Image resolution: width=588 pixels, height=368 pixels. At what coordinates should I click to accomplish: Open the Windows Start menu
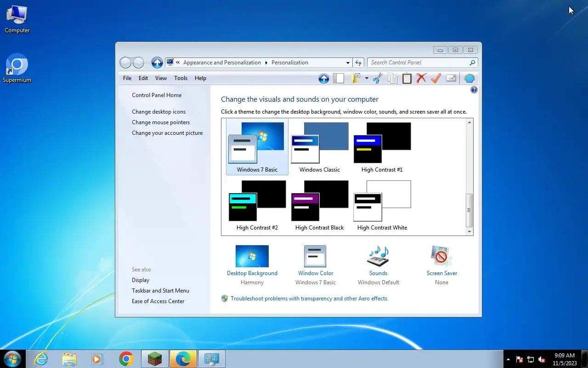[x=12, y=359]
